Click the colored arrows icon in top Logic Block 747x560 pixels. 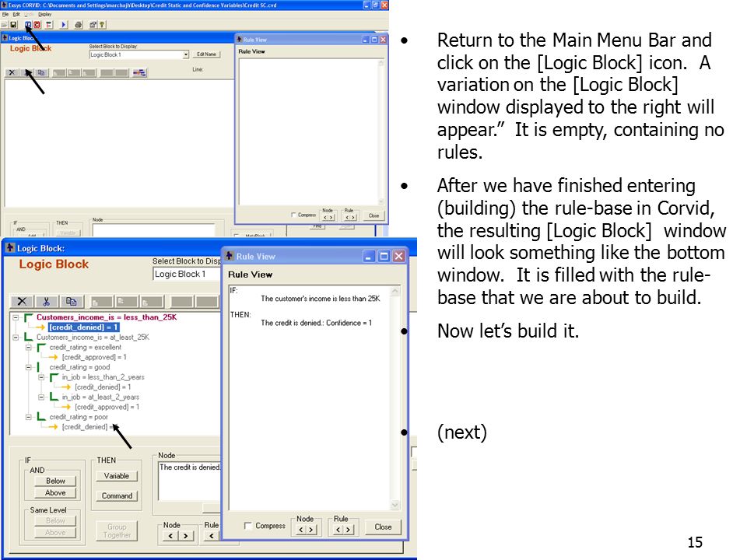point(139,73)
